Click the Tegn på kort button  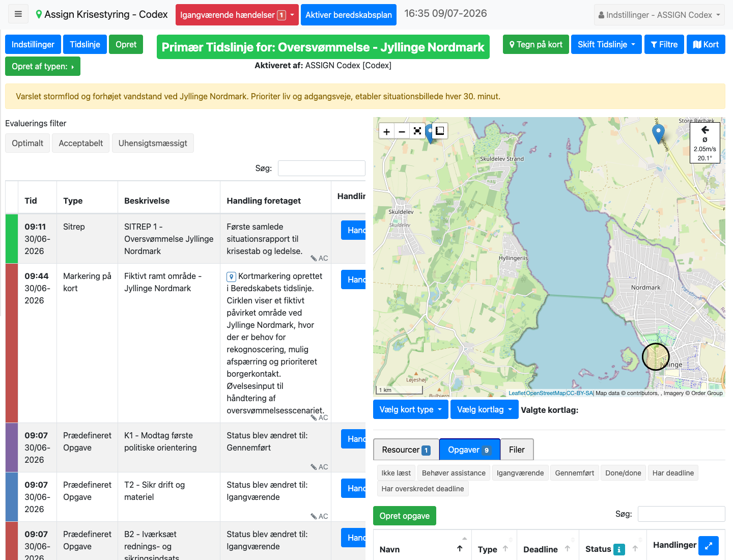click(535, 44)
